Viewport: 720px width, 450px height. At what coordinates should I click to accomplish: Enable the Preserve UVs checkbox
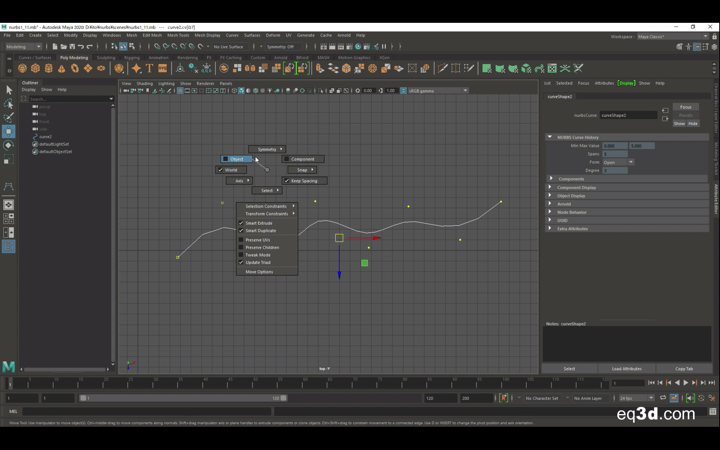[x=242, y=240]
